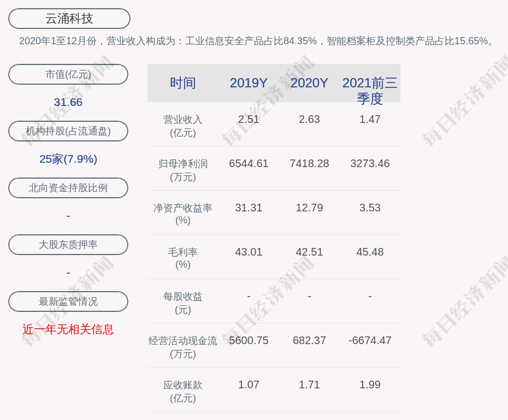Click the receivables value 1.07

[249, 384]
